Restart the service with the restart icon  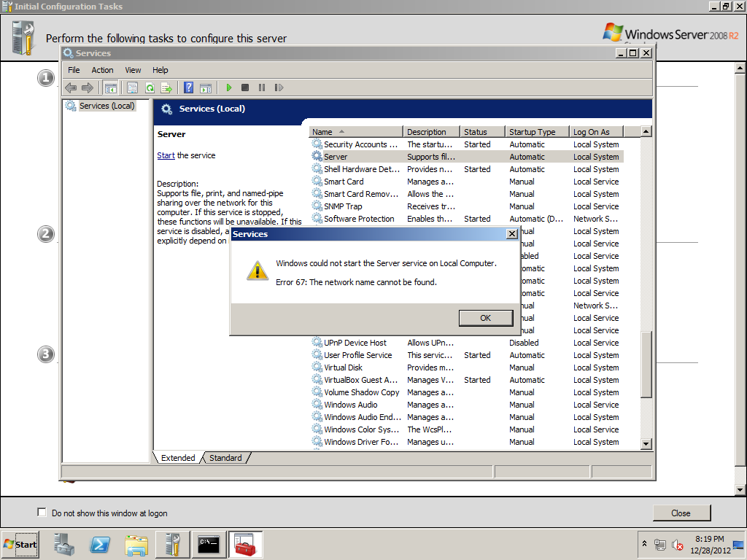279,87
